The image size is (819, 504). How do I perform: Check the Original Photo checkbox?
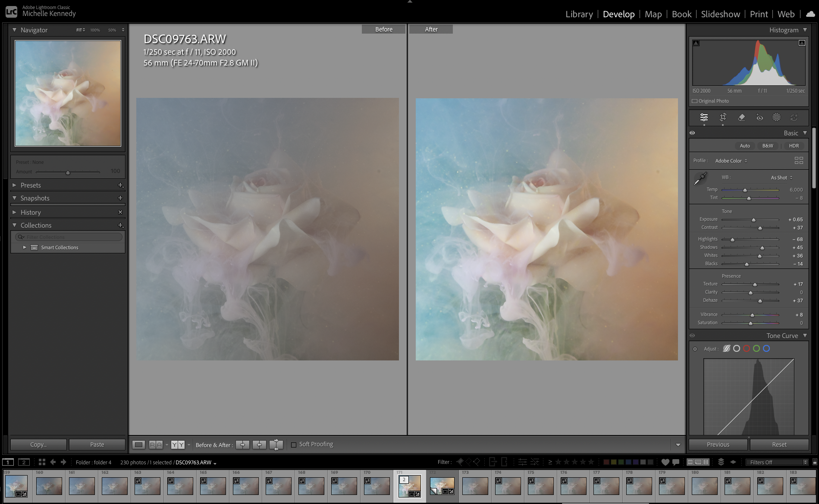(x=695, y=101)
